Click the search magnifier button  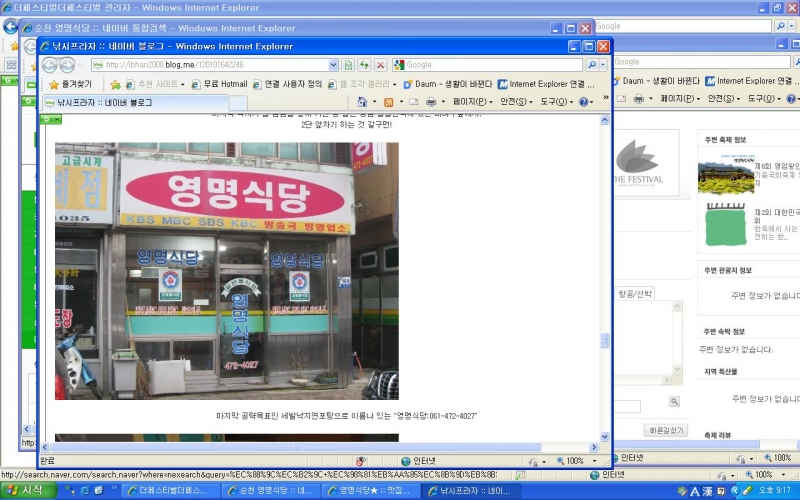[x=591, y=65]
